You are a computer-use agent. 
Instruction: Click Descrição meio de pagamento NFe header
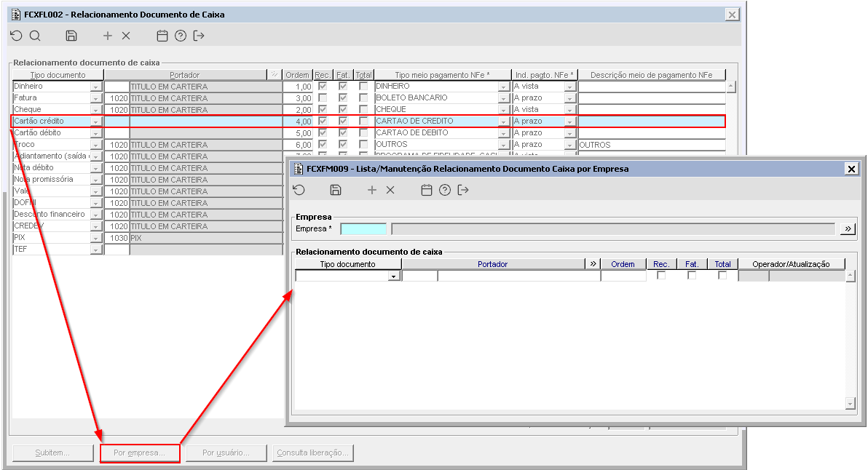pyautogui.click(x=652, y=75)
